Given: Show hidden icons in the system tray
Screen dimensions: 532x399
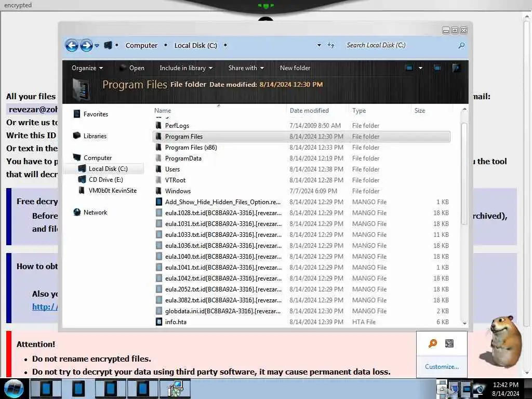Looking at the screenshot, I should [x=441, y=389].
